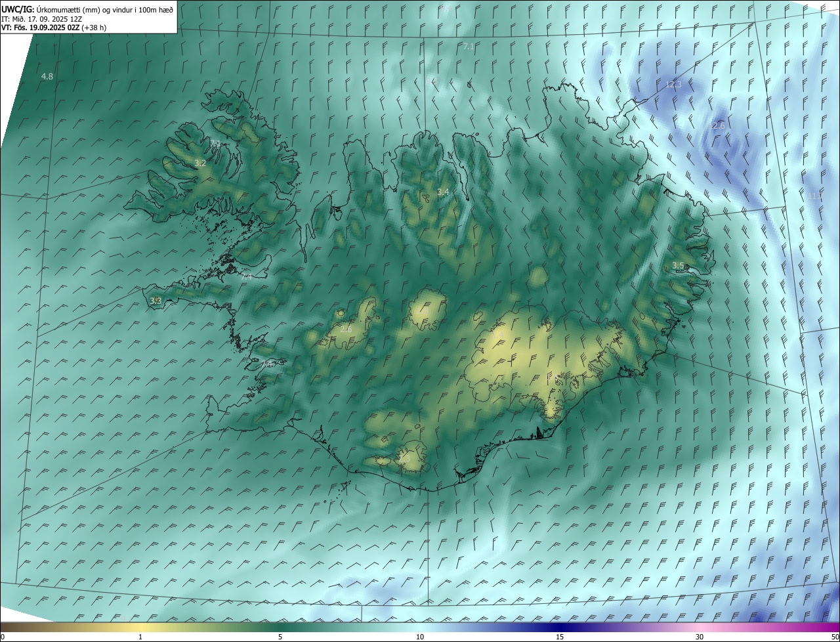The image size is (840, 642).
Task: Click the 7.1 value label over the northern sea
Action: (x=469, y=47)
